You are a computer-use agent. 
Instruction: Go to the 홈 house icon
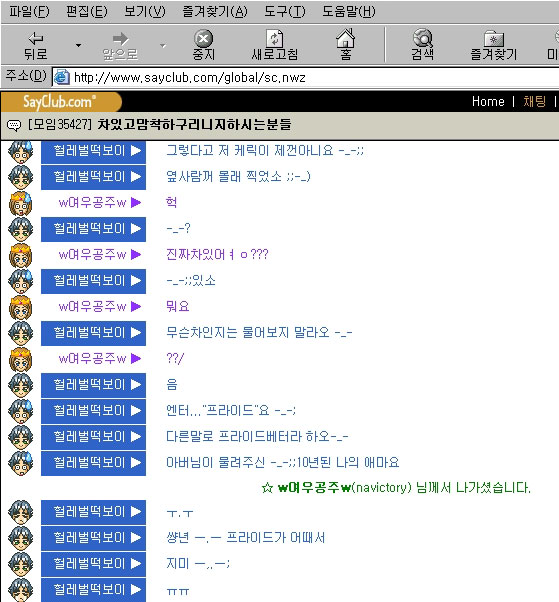pyautogui.click(x=345, y=38)
